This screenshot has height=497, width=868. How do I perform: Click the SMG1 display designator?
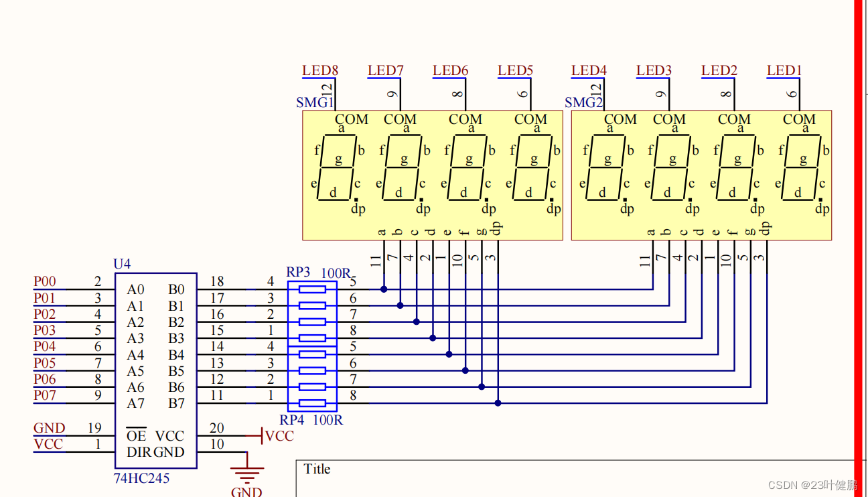pos(315,102)
